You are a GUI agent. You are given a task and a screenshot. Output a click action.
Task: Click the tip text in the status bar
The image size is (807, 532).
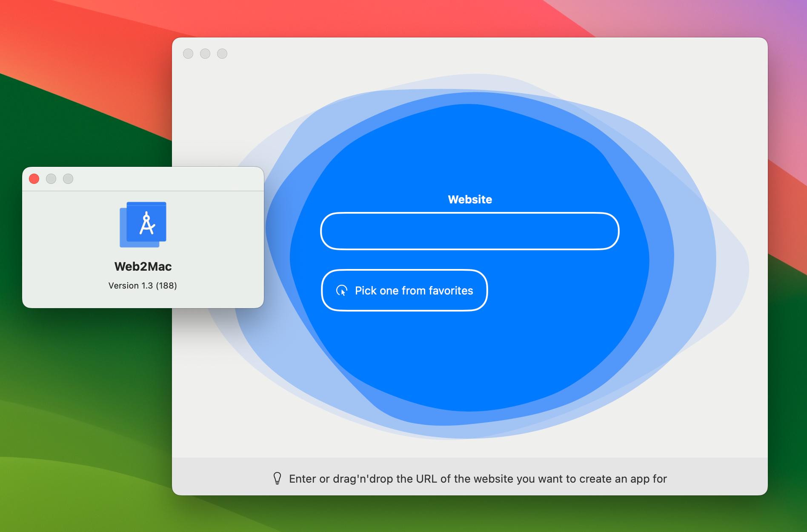tap(478, 478)
